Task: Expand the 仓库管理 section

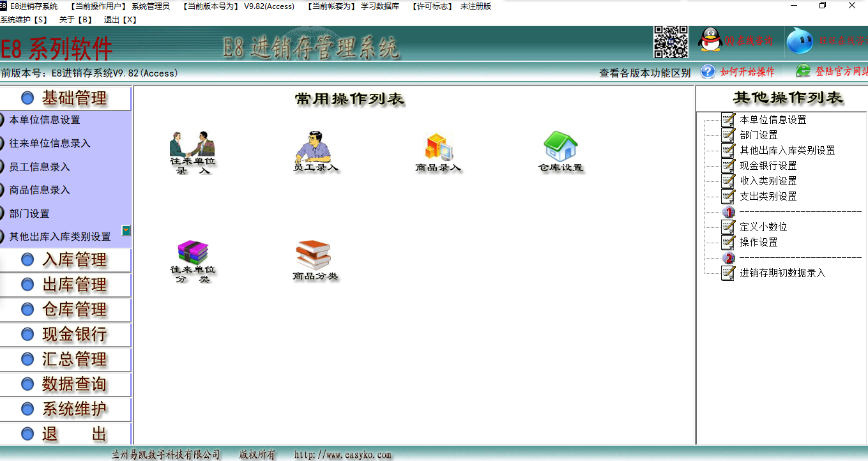Action: coord(65,310)
